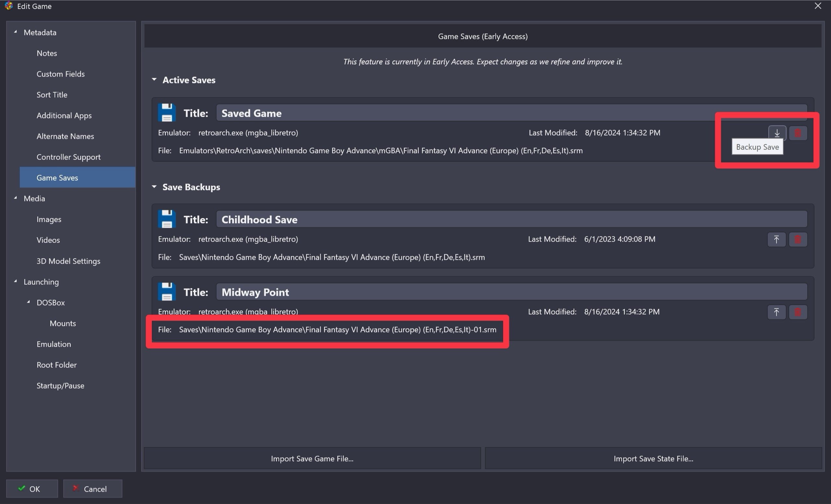The image size is (831, 504).
Task: Click the Childhood Save file path text
Action: click(x=332, y=258)
